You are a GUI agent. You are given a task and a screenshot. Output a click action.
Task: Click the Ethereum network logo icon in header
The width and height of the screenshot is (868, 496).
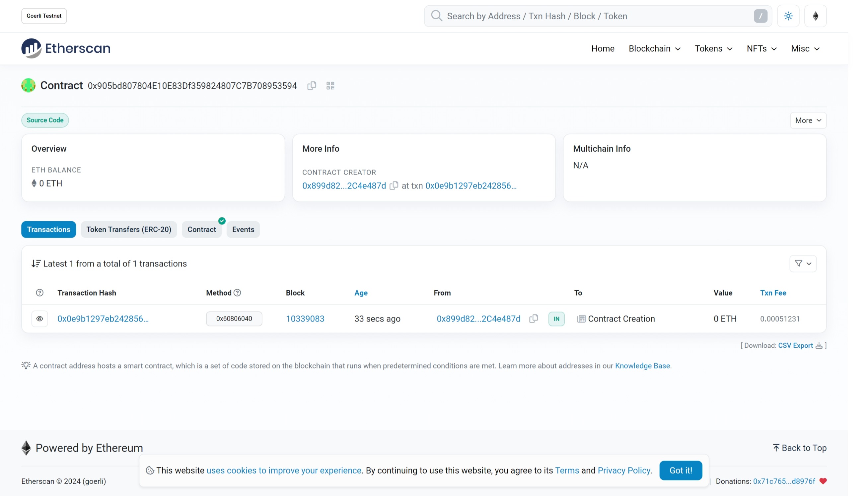click(x=815, y=16)
